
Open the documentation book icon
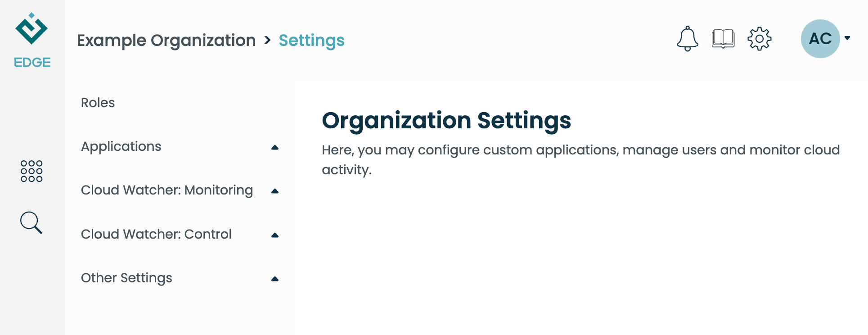(x=723, y=39)
